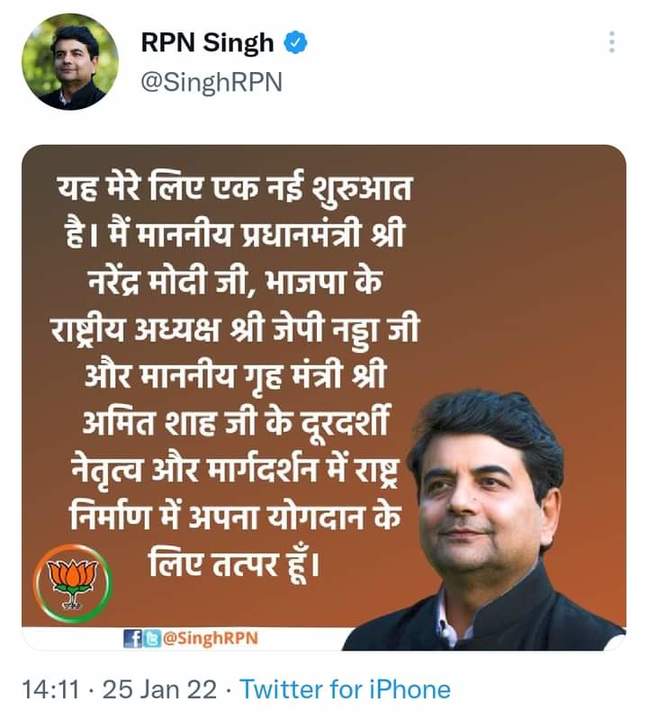648x720 pixels.
Task: Click the Facebook icon in the image footer
Action: 133,639
